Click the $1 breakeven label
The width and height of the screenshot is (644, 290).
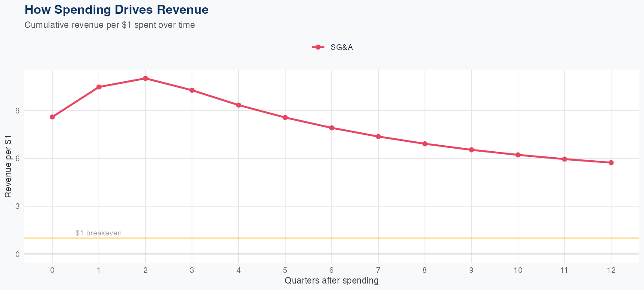(x=98, y=233)
